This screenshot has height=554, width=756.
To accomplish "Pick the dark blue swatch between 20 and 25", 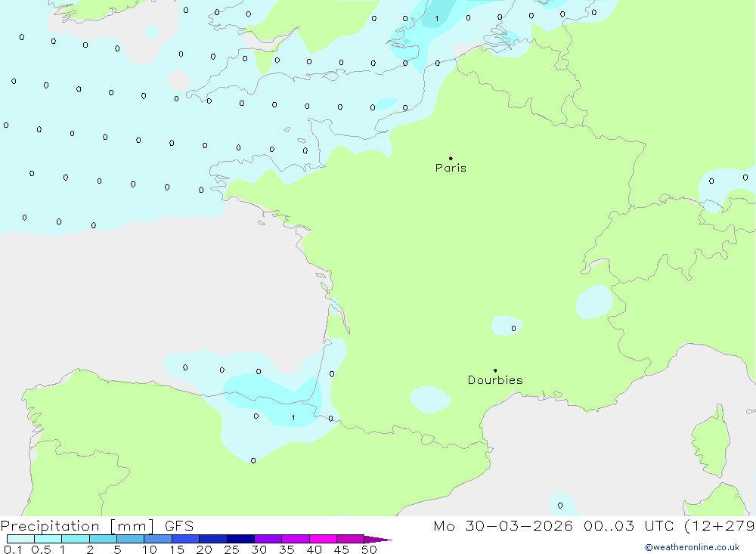I will click(x=213, y=539).
